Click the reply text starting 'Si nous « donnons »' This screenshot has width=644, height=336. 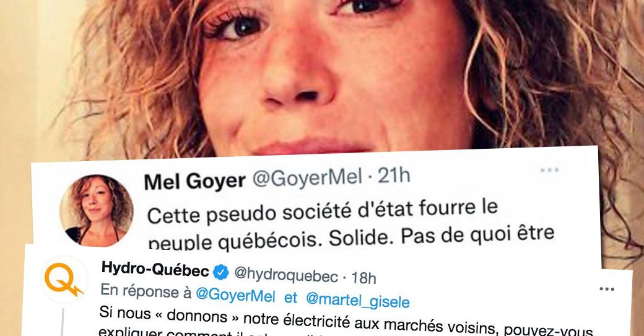click(x=346, y=324)
